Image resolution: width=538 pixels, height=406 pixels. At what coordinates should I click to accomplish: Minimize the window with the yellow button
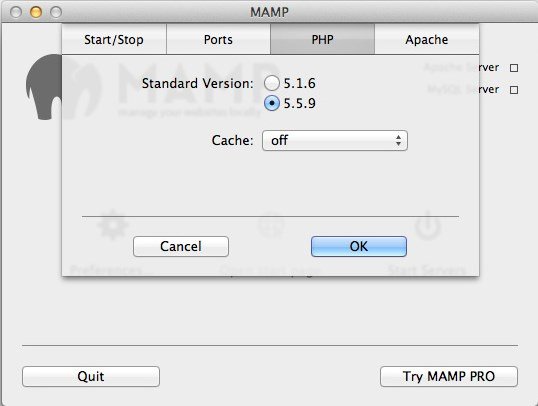(x=36, y=12)
